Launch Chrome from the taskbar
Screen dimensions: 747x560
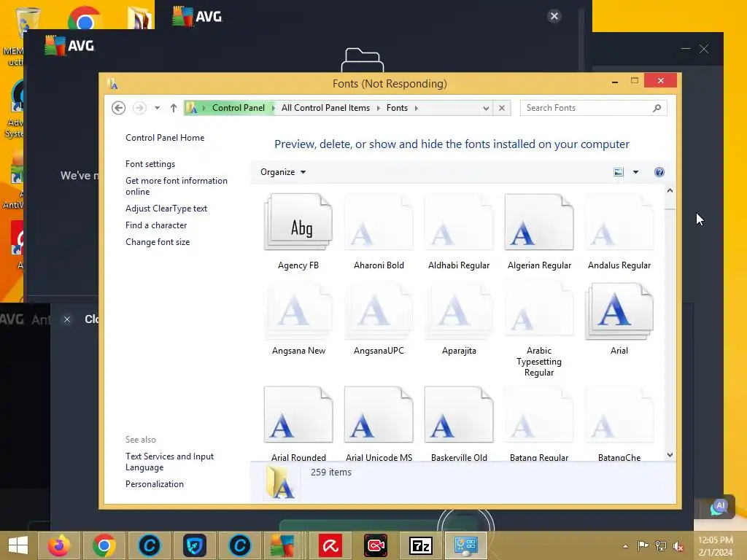104,545
